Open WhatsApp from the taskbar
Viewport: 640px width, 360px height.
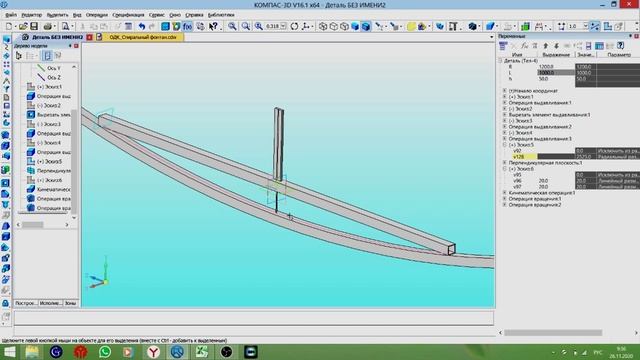click(105, 351)
